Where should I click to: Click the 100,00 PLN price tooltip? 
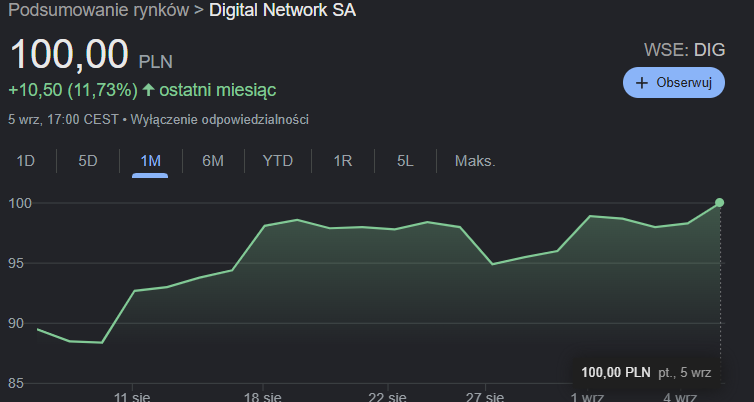[646, 372]
